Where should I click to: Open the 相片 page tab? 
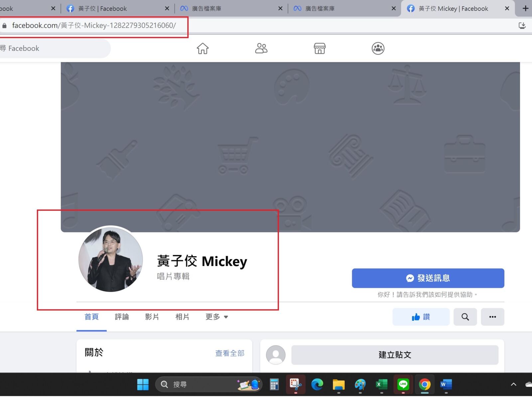point(182,317)
